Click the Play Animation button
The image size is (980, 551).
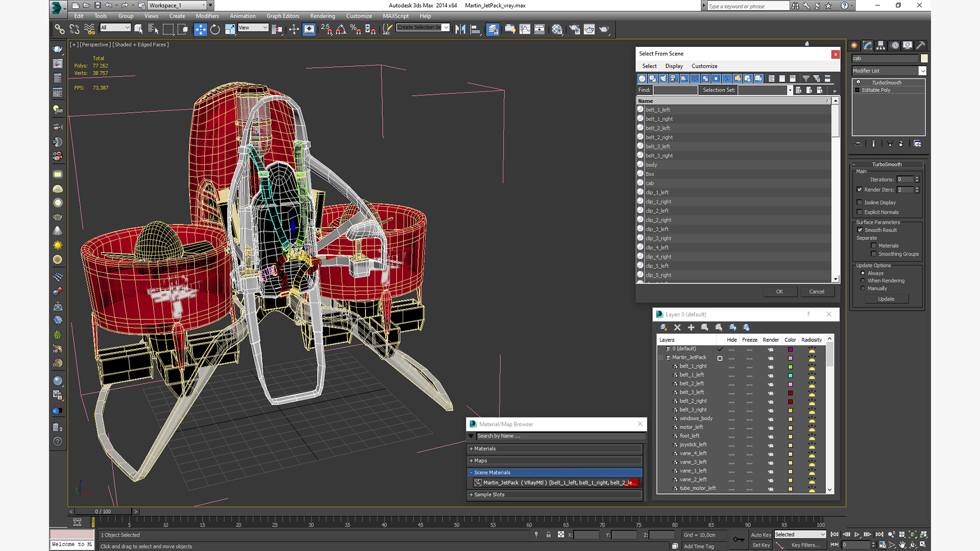(x=857, y=535)
